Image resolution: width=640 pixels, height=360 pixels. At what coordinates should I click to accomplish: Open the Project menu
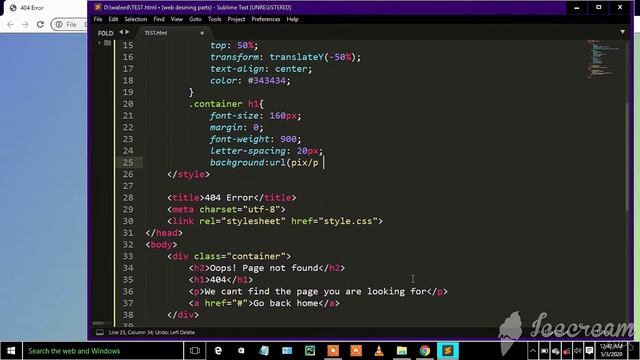[236, 19]
